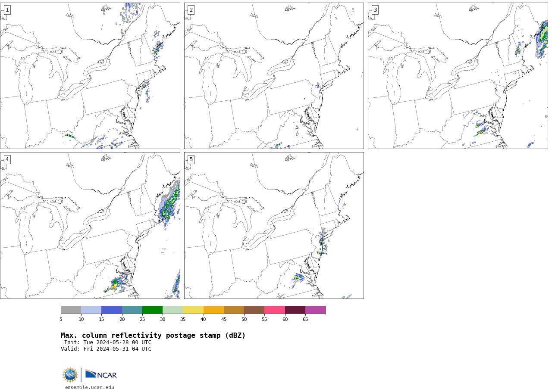Click the gray 5-10 dBZ swatch
The width and height of the screenshot is (552, 392).
coord(71,310)
